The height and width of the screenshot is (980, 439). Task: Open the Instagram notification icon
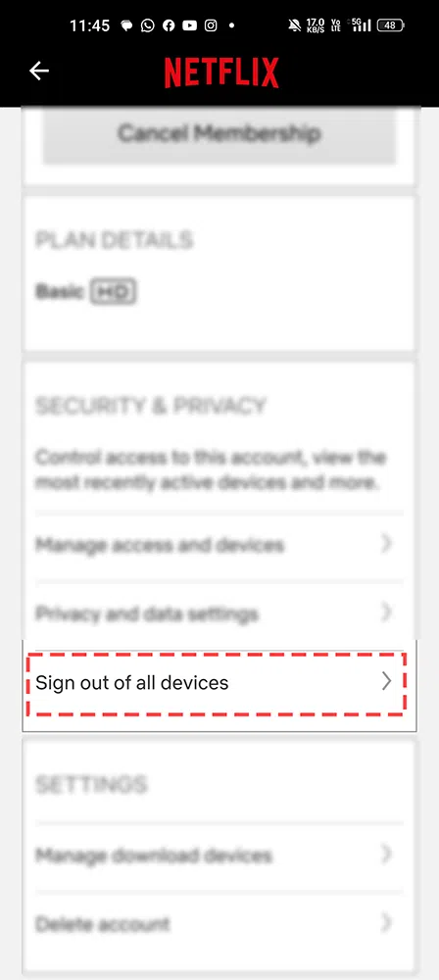click(212, 25)
